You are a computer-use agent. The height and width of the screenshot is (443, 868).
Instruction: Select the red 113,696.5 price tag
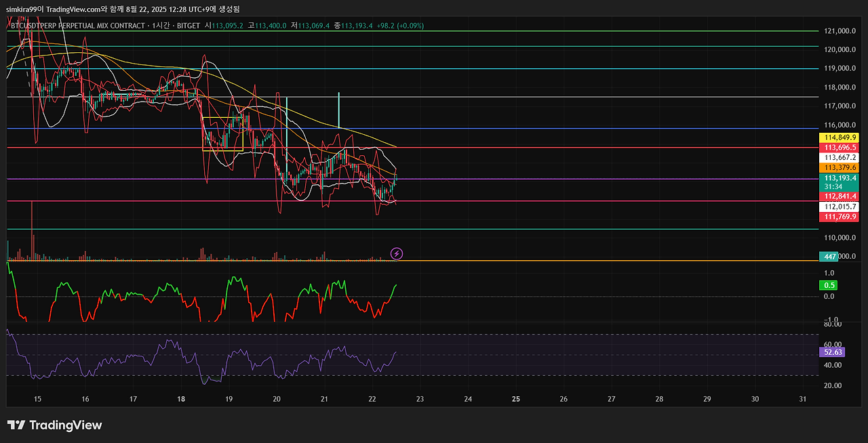(840, 147)
